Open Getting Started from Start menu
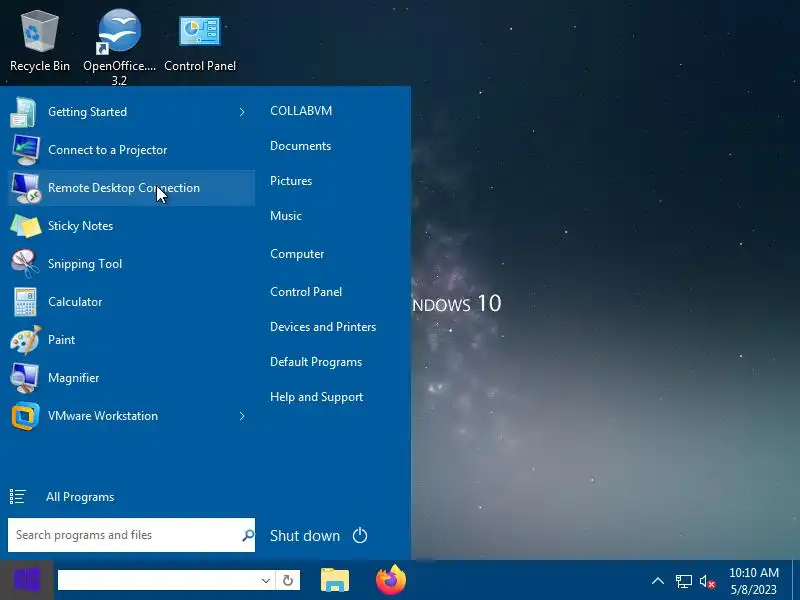Screen dimensions: 800x600 [x=131, y=112]
